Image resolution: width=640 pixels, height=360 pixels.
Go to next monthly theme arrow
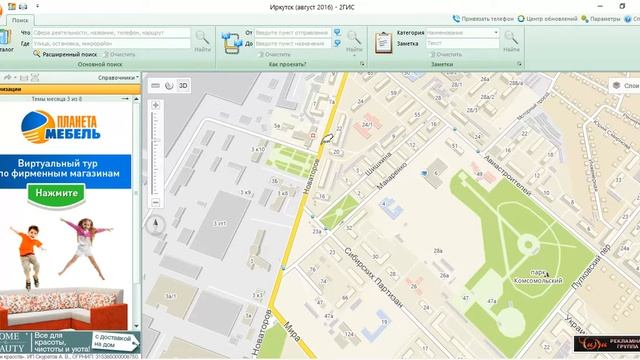tap(125, 99)
